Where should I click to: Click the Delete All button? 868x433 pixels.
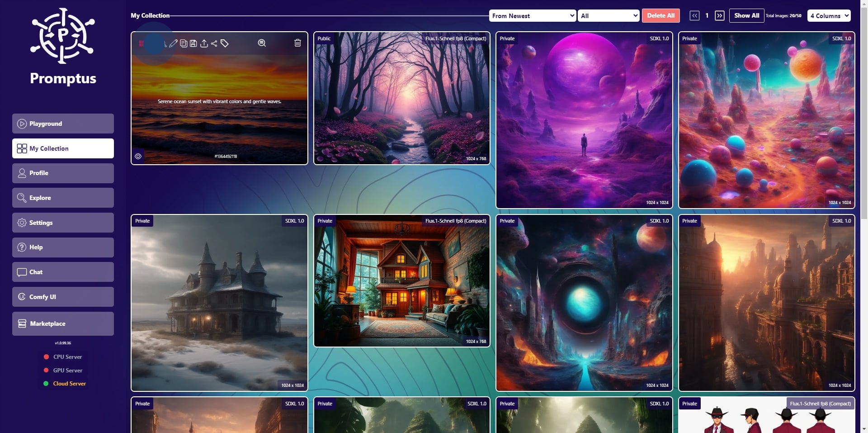pyautogui.click(x=661, y=16)
